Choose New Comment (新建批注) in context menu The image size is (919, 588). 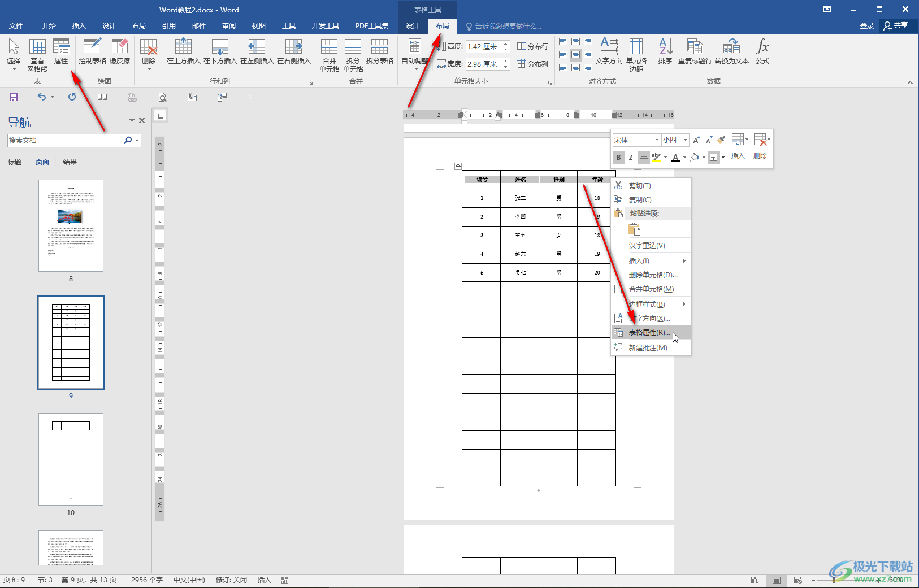click(x=651, y=348)
